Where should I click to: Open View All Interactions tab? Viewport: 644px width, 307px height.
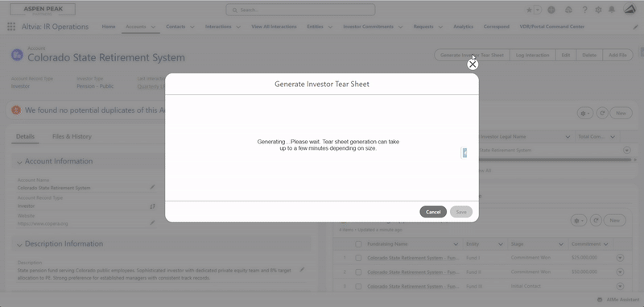pyautogui.click(x=274, y=27)
